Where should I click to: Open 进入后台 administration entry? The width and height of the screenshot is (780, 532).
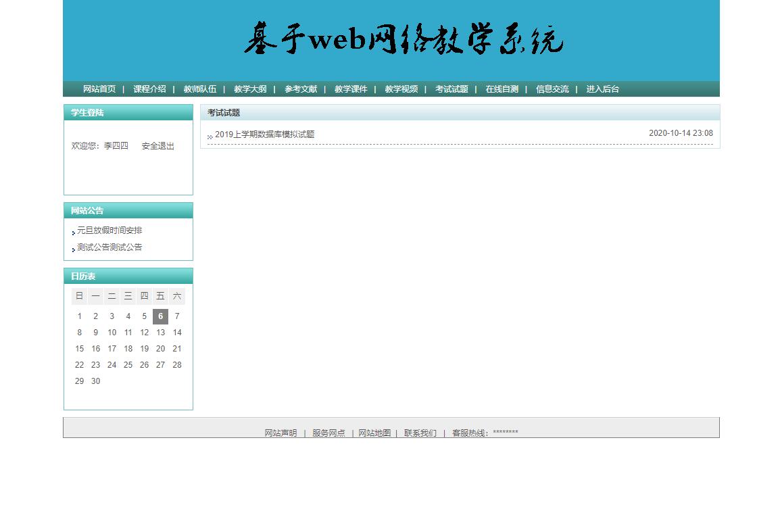point(601,89)
